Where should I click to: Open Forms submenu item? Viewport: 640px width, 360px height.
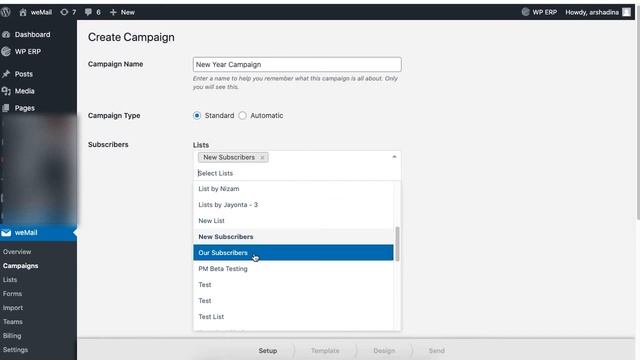click(x=12, y=293)
